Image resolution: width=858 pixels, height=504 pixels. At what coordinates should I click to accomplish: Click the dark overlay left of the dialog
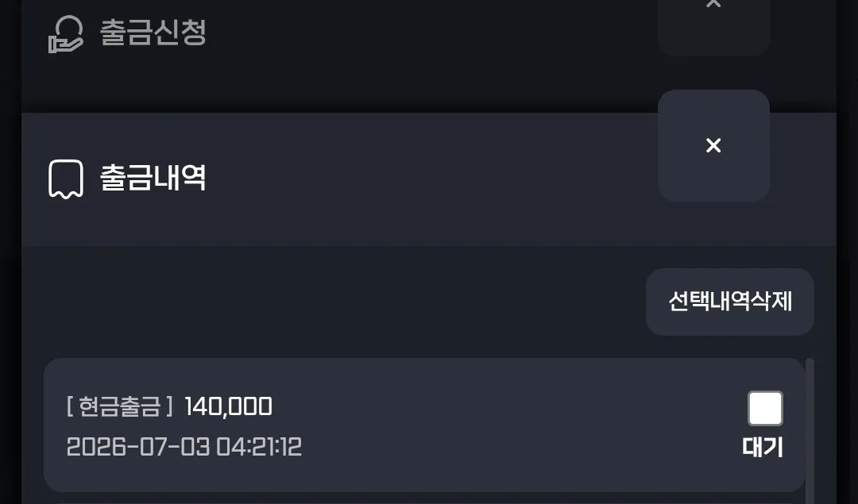tap(10, 252)
